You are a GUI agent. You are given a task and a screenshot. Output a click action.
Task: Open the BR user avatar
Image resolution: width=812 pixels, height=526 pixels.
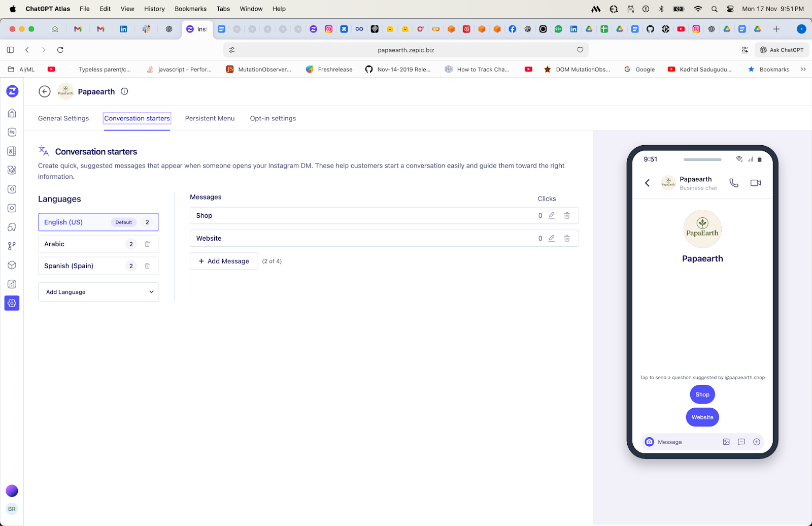point(12,509)
